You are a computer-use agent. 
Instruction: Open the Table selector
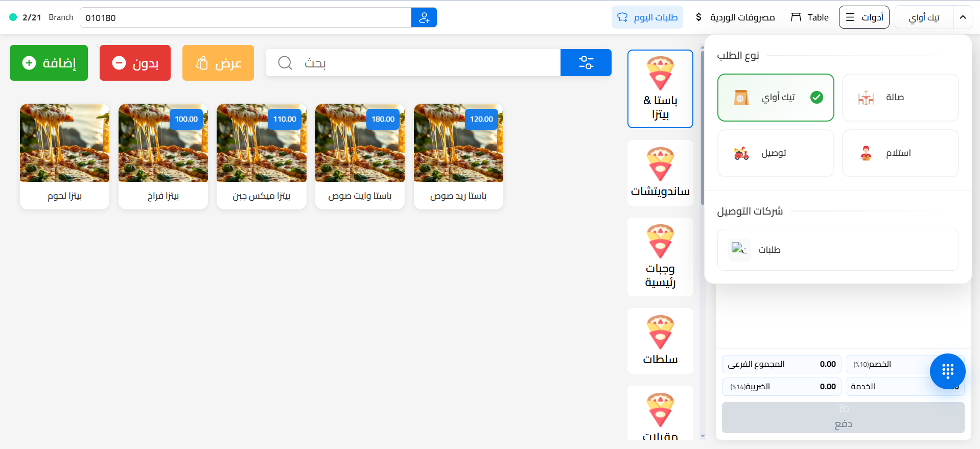click(x=810, y=17)
